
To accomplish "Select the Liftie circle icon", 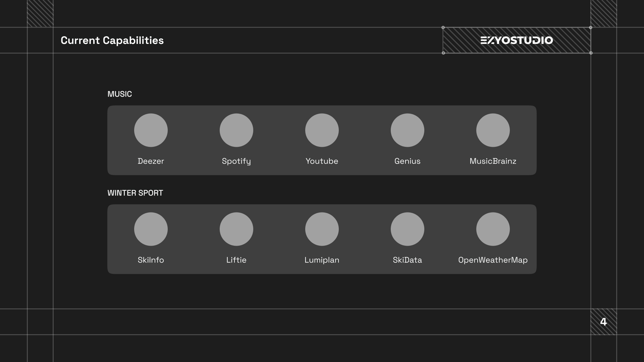I will pos(236,229).
